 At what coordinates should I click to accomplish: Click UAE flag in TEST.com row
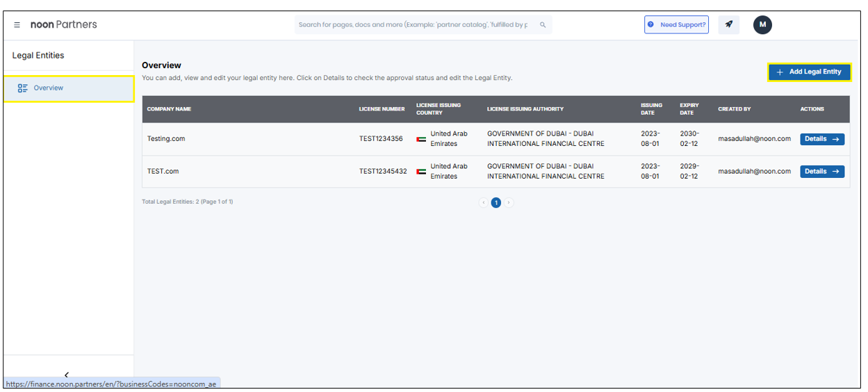click(x=421, y=172)
